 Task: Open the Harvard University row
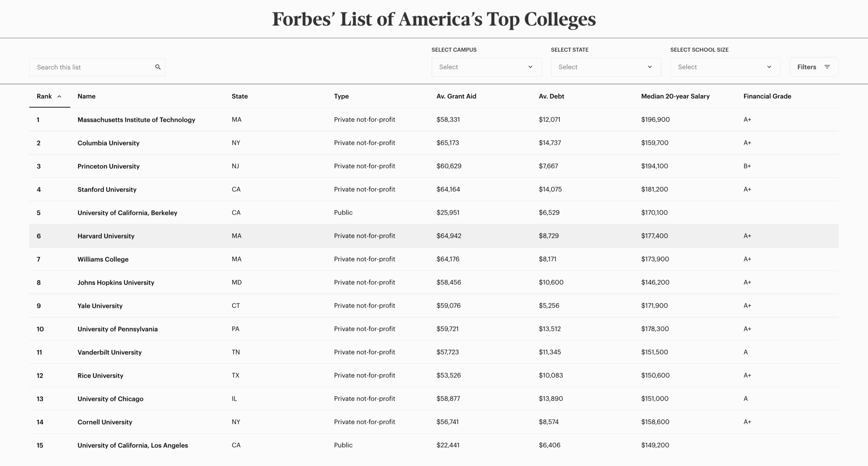click(106, 236)
